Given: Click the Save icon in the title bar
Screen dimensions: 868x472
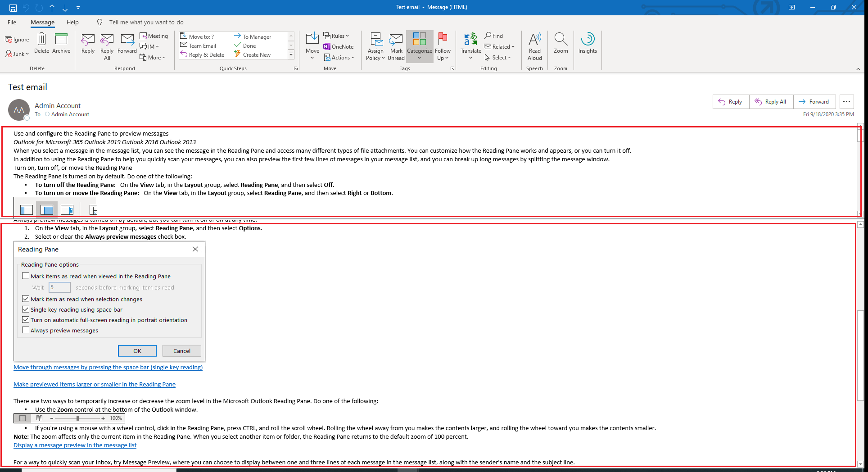Looking at the screenshot, I should pos(13,8).
